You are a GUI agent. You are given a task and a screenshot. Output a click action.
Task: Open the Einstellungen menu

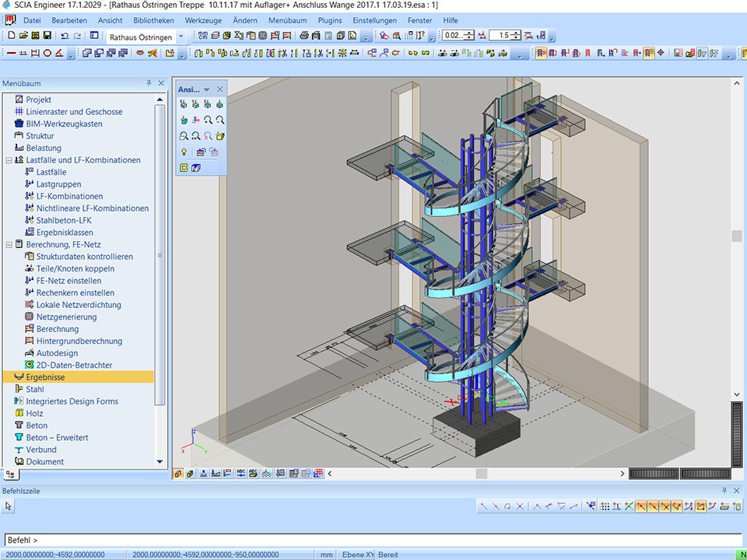click(374, 20)
